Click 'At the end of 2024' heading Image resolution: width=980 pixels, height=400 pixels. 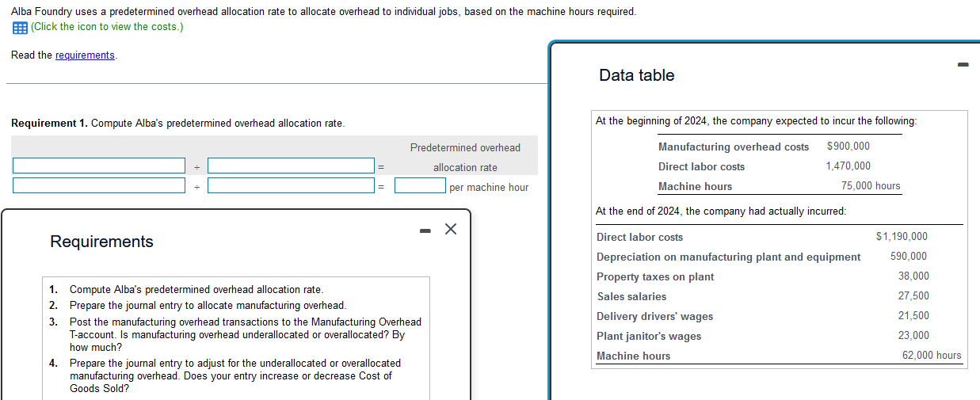721,211
